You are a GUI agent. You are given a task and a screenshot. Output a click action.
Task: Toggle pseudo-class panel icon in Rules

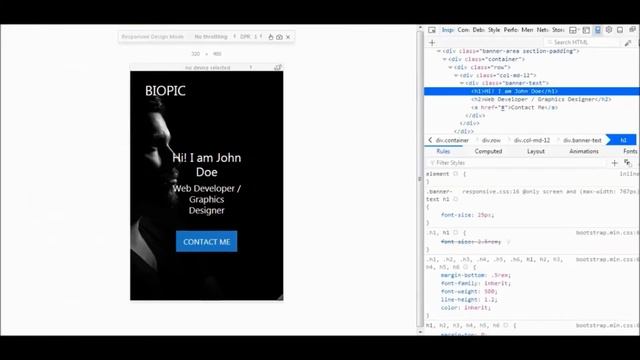628,163
